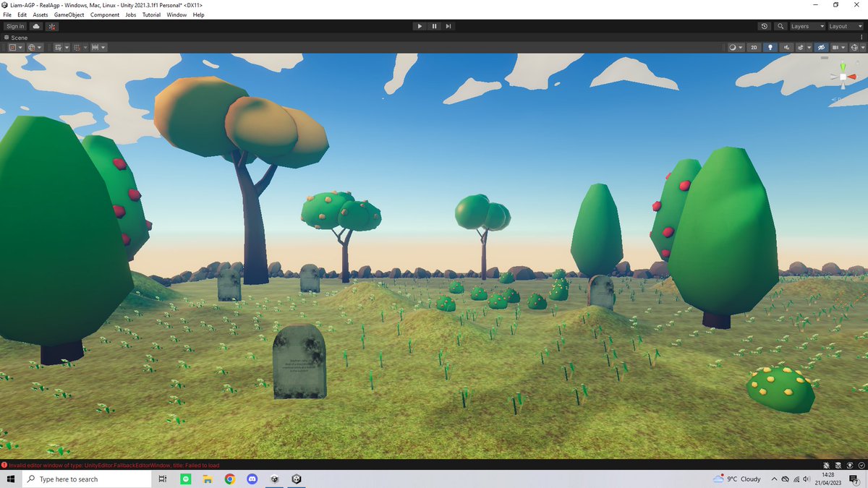Open Windows Start menu

click(11, 479)
